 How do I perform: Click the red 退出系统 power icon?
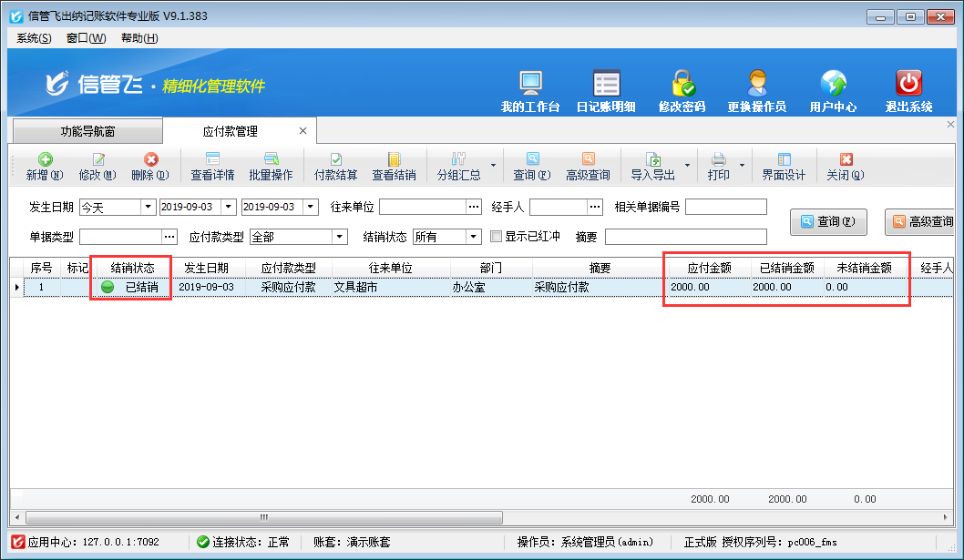[x=908, y=85]
